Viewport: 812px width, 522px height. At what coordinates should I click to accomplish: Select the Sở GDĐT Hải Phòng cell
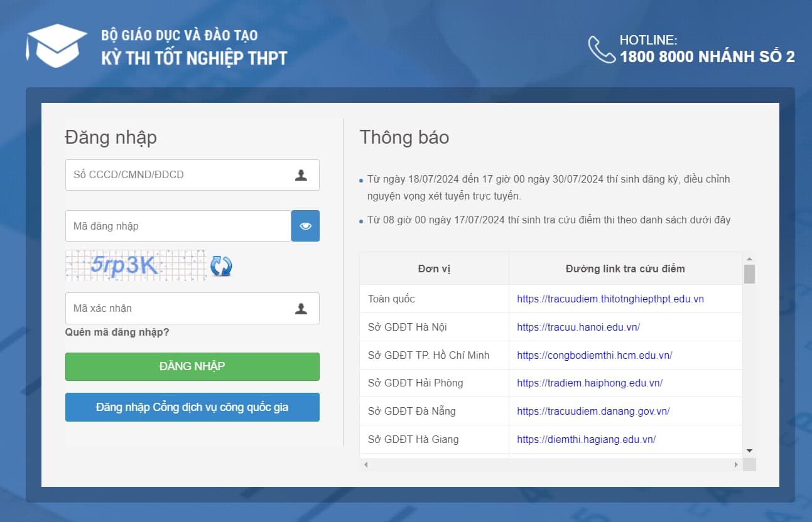point(434,383)
